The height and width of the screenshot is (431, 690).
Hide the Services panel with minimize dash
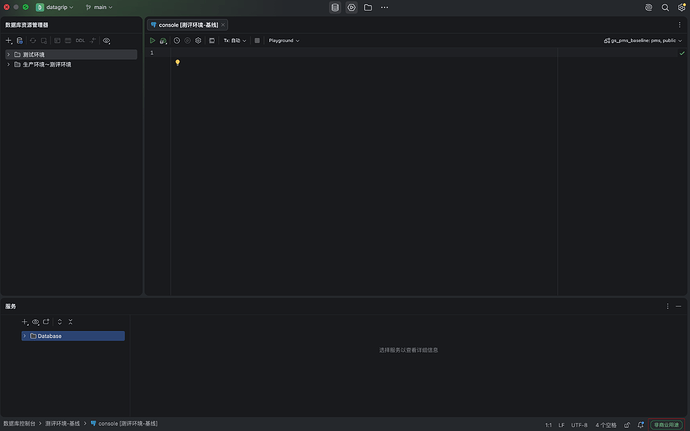pyautogui.click(x=679, y=306)
